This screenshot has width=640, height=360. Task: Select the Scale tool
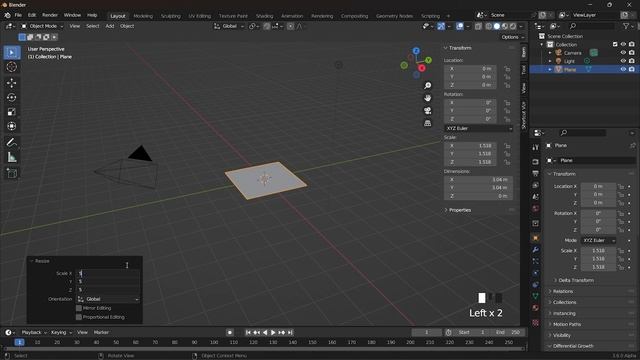[11, 112]
